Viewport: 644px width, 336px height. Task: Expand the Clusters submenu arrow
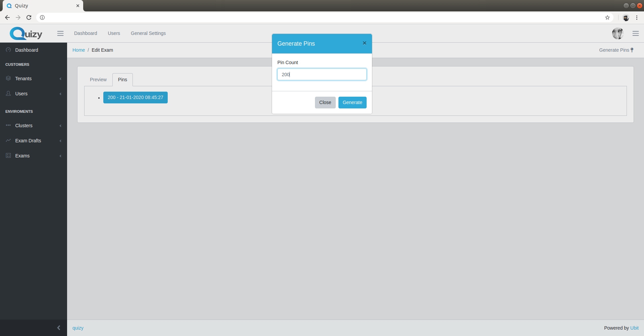pos(60,126)
